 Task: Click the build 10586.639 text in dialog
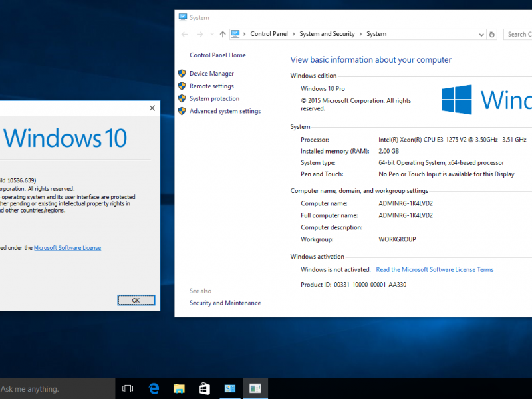[18, 180]
